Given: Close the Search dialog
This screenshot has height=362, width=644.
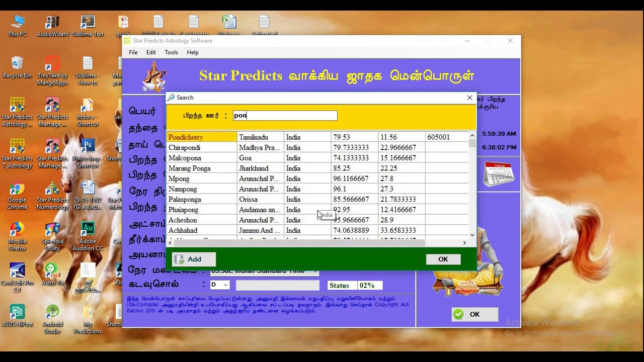Looking at the screenshot, I should point(470,98).
